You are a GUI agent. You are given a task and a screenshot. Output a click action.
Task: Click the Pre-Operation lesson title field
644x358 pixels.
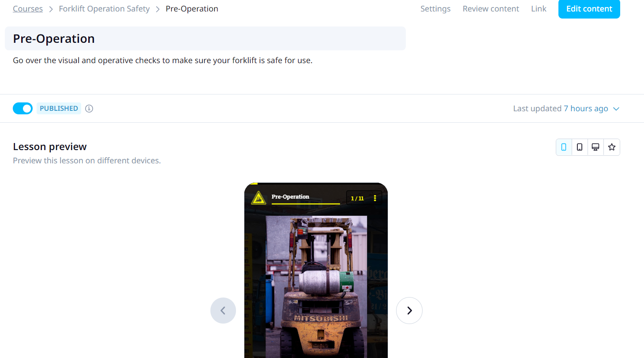coord(205,38)
